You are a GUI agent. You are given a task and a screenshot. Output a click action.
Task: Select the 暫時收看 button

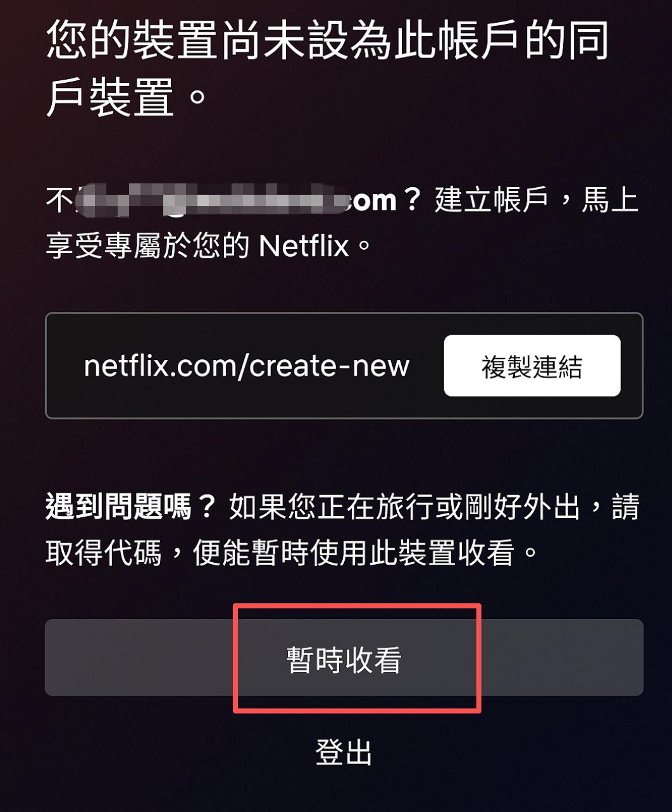click(344, 658)
